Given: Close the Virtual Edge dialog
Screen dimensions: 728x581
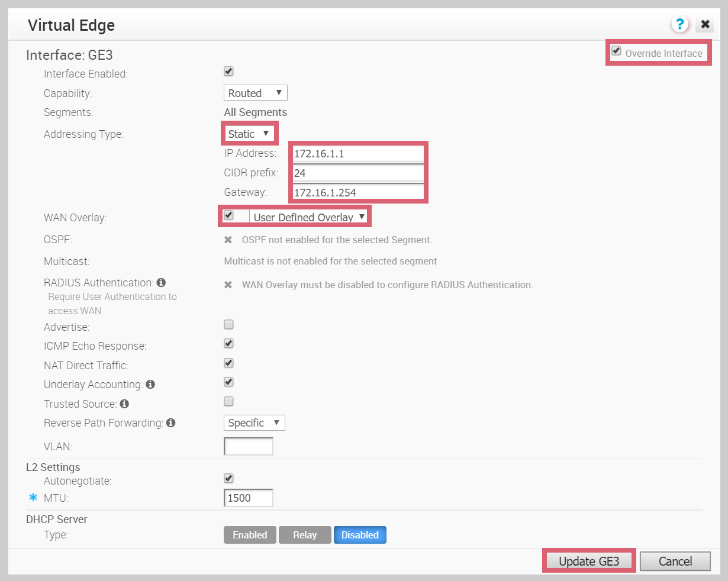Looking at the screenshot, I should point(705,24).
